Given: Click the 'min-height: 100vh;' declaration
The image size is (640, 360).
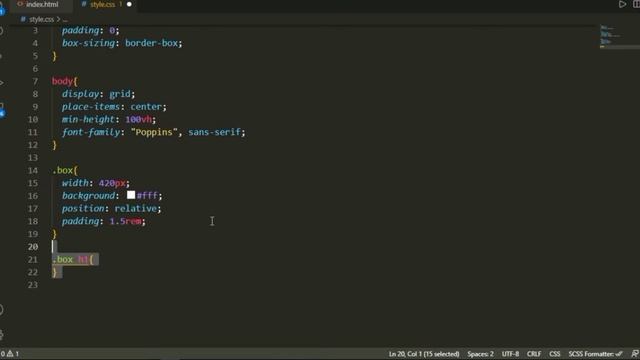Looking at the screenshot, I should click(x=109, y=119).
